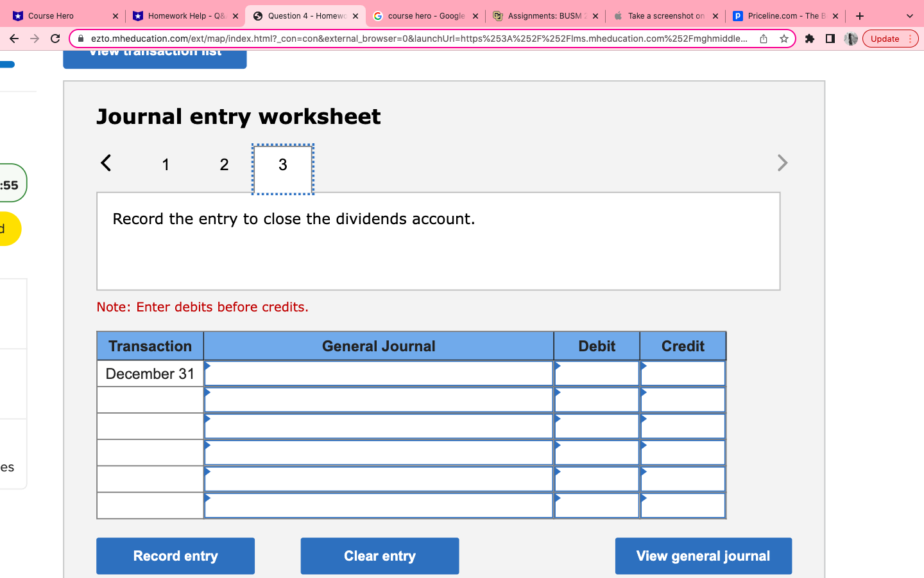Click the browser back arrow
924x578 pixels.
pyautogui.click(x=14, y=39)
